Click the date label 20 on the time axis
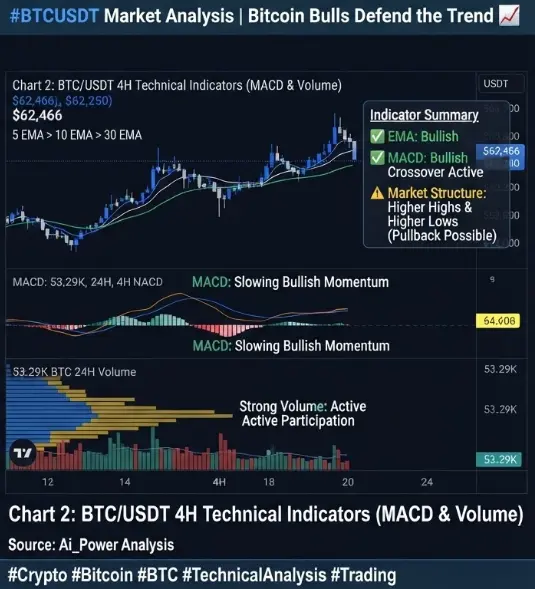Image resolution: width=535 pixels, height=589 pixels. click(348, 482)
